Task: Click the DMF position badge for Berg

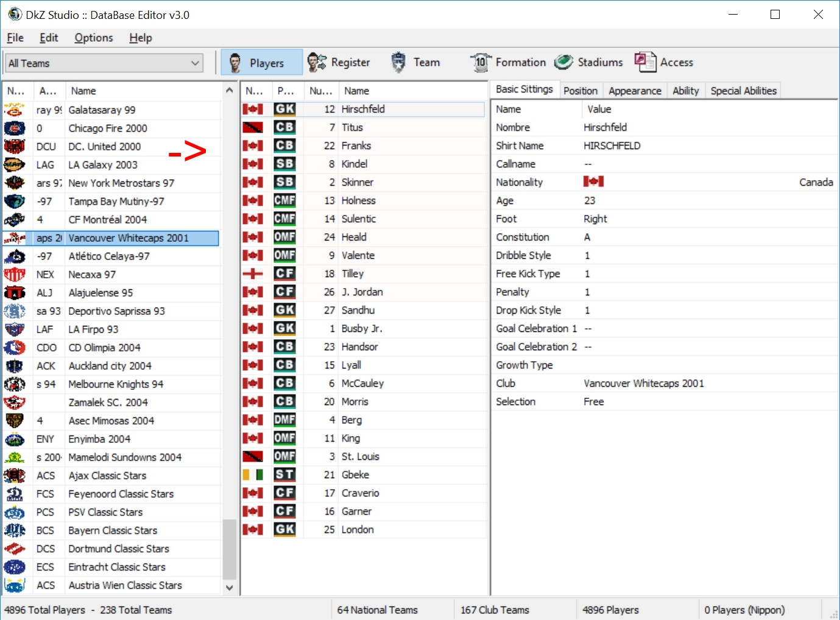Action: [284, 420]
